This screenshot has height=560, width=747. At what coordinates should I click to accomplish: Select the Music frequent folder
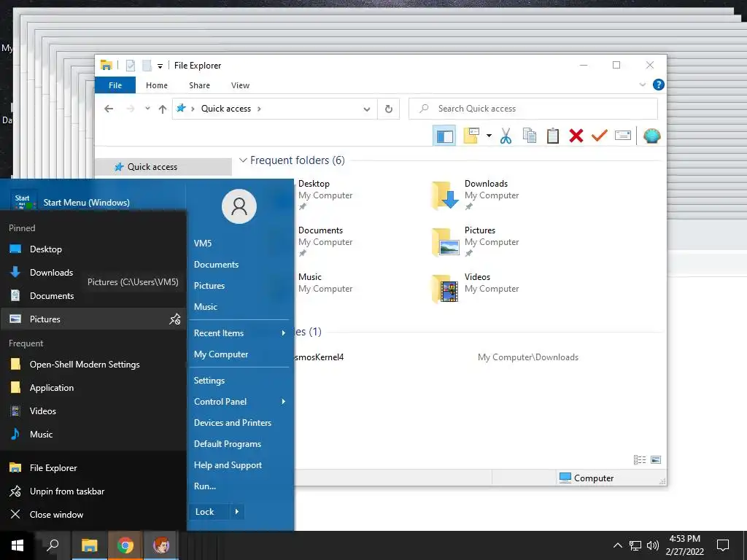[x=310, y=277]
